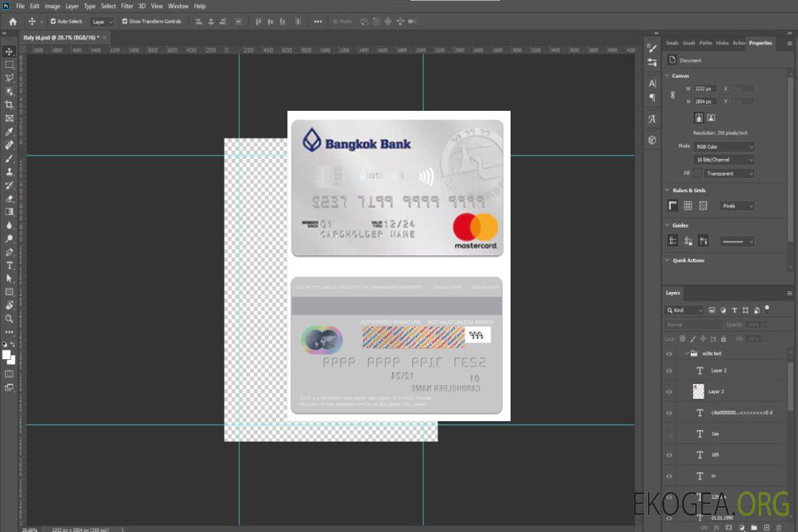Screen dimensions: 798x532
Task: Open the more align options ellipsis
Action: click(318, 21)
